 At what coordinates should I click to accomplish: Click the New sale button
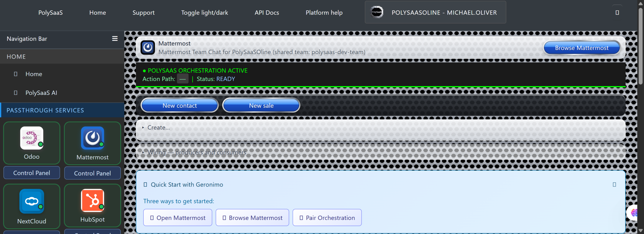(x=261, y=105)
